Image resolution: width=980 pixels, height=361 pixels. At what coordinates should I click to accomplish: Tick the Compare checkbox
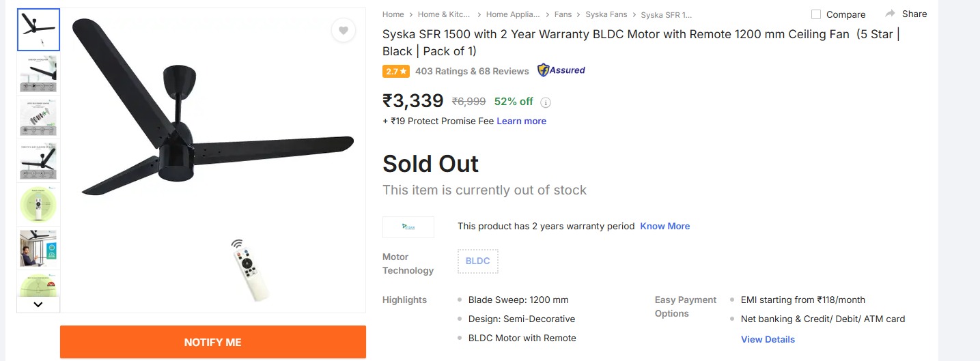coord(816,14)
